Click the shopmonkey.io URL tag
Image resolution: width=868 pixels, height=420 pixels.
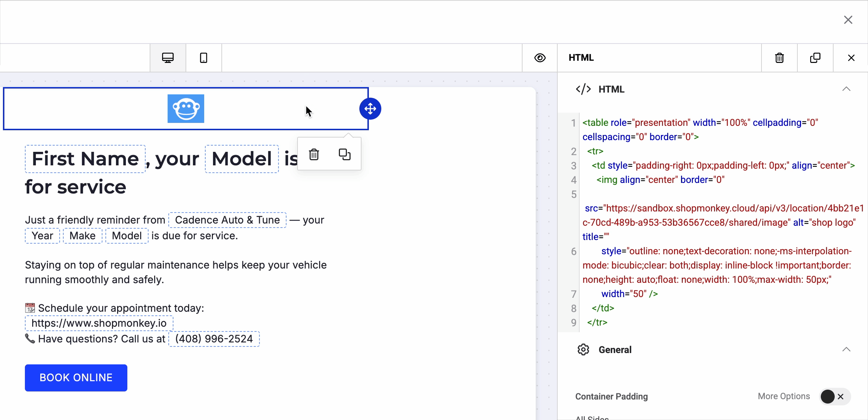pos(99,323)
